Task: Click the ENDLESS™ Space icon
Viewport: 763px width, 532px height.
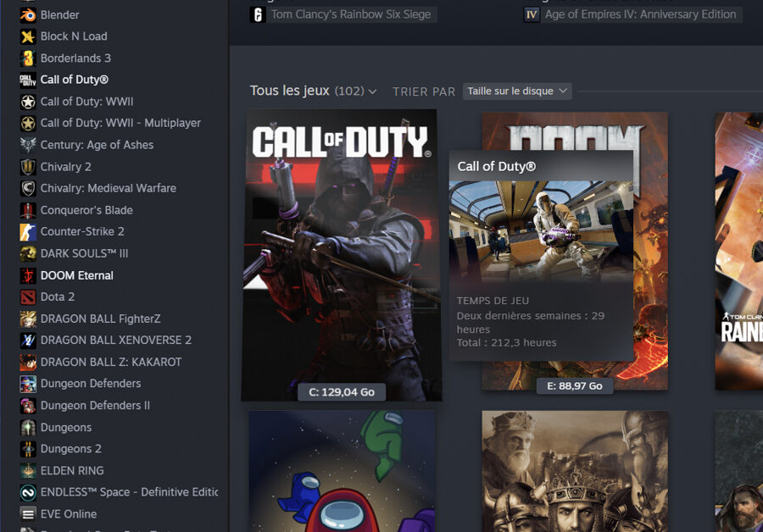Action: coord(28,493)
